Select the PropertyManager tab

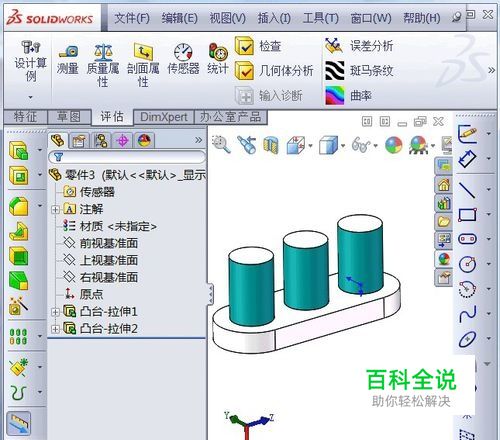click(79, 141)
